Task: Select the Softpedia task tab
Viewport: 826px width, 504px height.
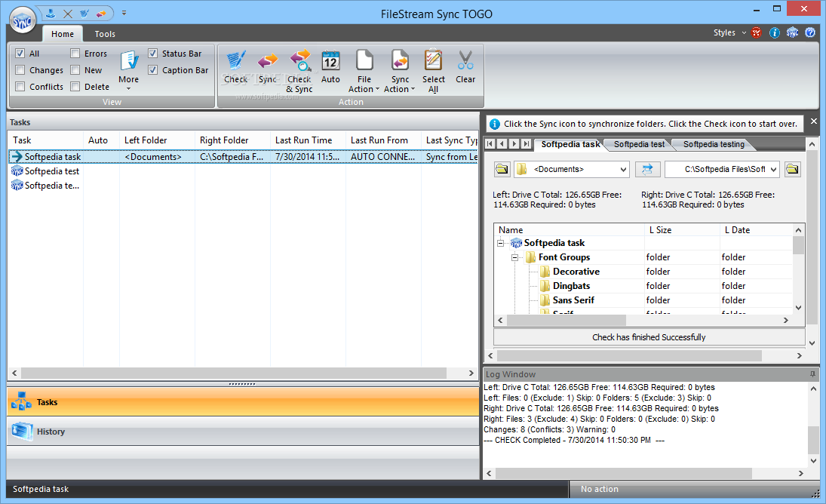Action: point(570,144)
